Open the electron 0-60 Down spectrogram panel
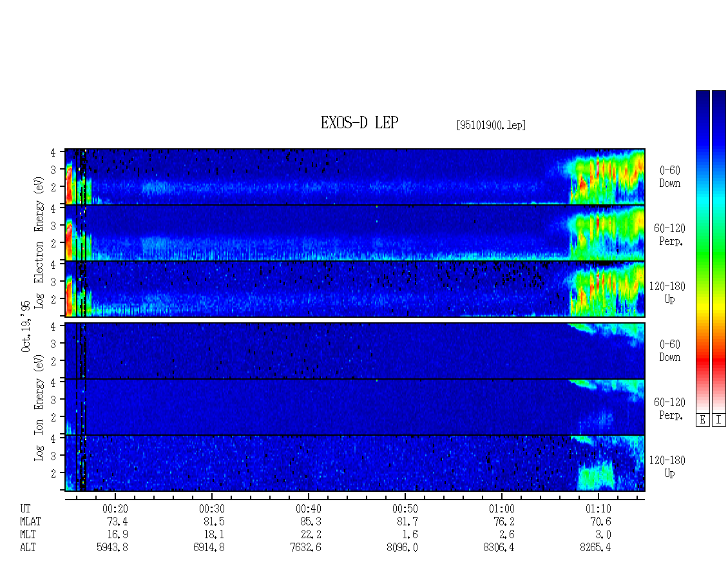The width and height of the screenshot is (728, 564). click(355, 177)
